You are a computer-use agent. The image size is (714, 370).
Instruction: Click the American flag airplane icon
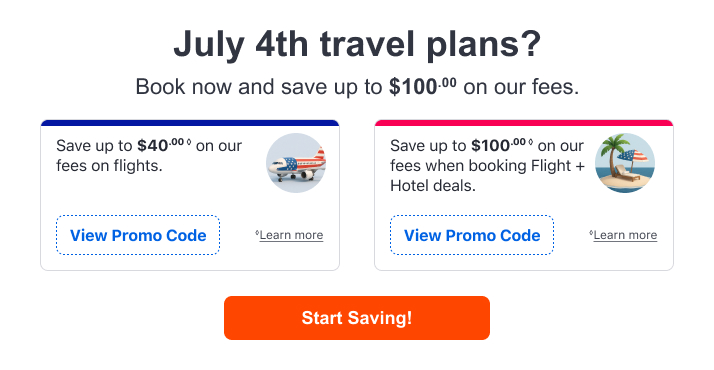click(296, 163)
